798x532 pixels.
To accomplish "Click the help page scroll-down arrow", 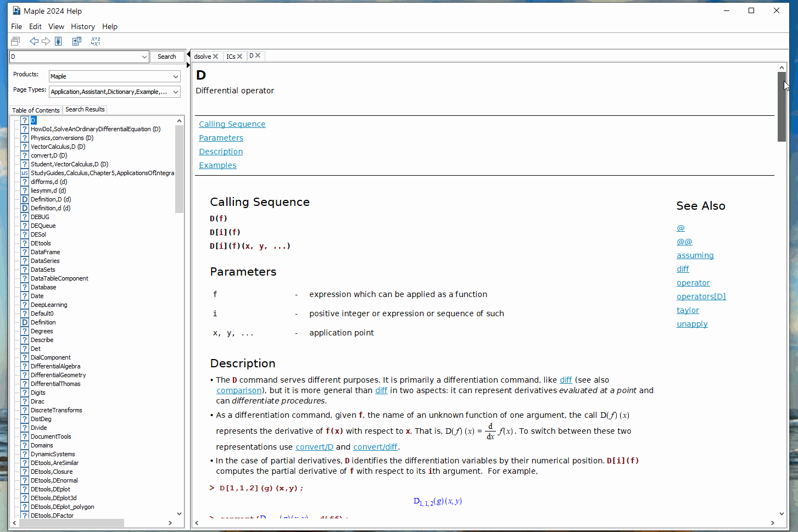I will point(782,514).
